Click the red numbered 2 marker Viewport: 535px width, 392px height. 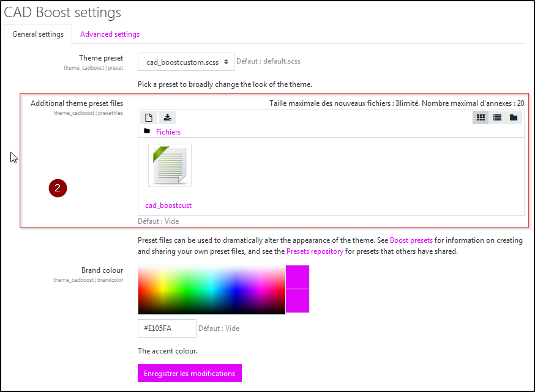58,188
